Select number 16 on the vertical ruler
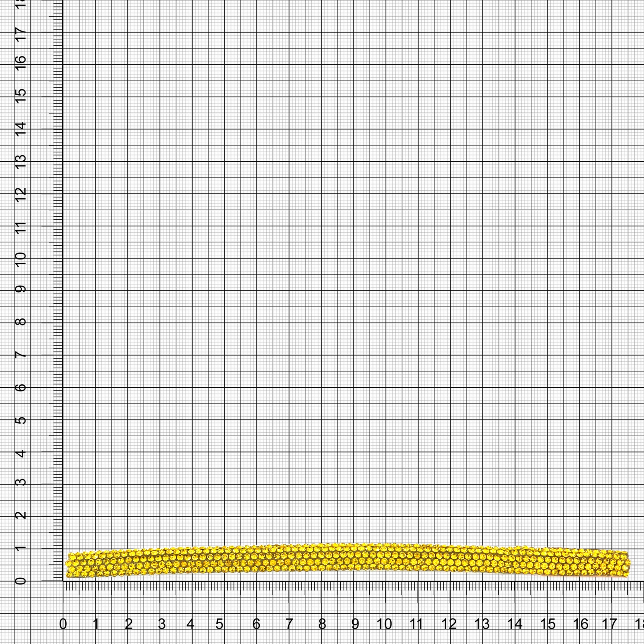Screen dimensions: 644x644 click(x=21, y=63)
